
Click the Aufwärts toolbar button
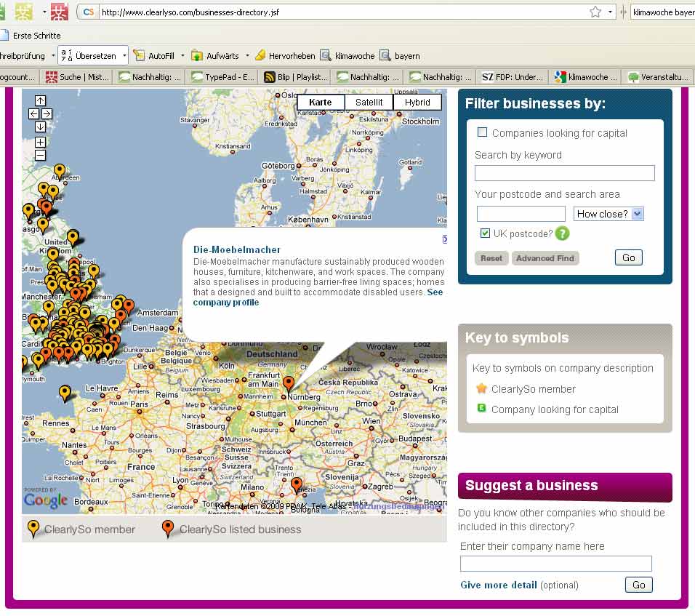217,56
